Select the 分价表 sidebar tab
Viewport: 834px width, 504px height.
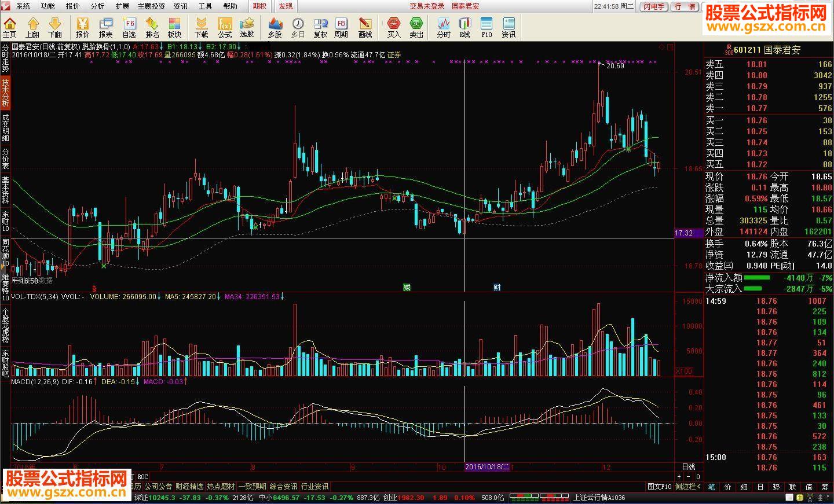5,158
